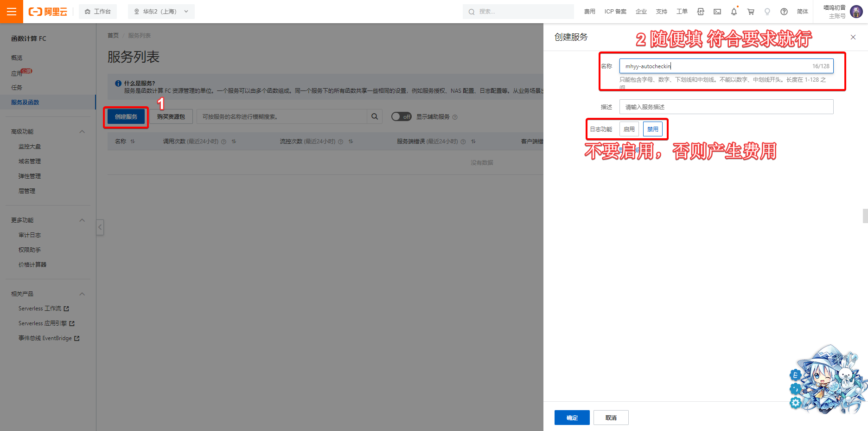The height and width of the screenshot is (431, 868).
Task: Open 服务及函数 in the sidebar
Action: 26,103
